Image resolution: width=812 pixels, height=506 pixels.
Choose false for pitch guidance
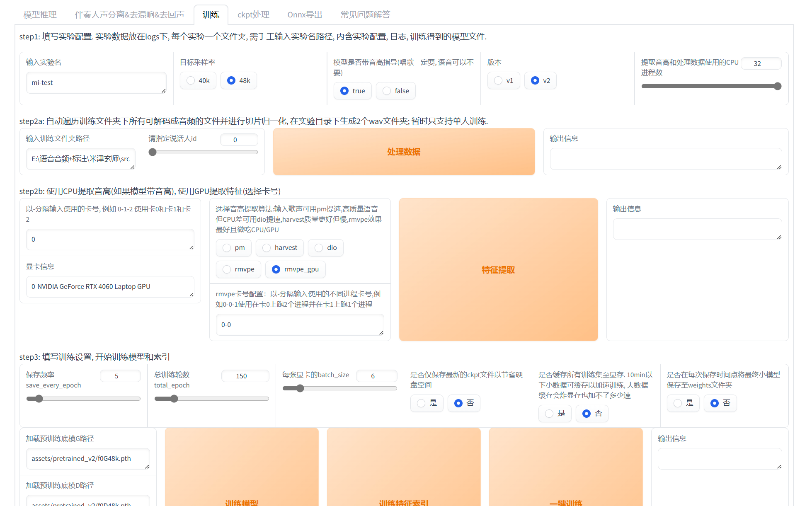396,91
